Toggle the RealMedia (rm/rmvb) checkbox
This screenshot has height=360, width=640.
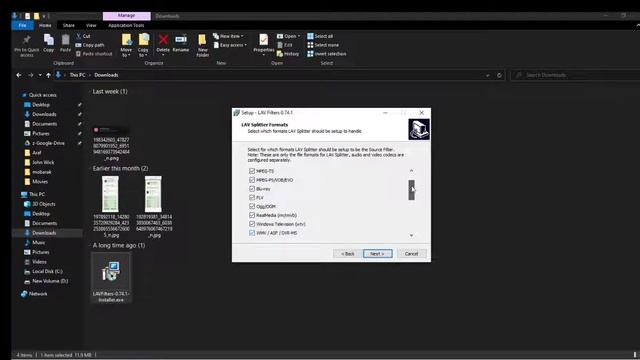tap(252, 215)
